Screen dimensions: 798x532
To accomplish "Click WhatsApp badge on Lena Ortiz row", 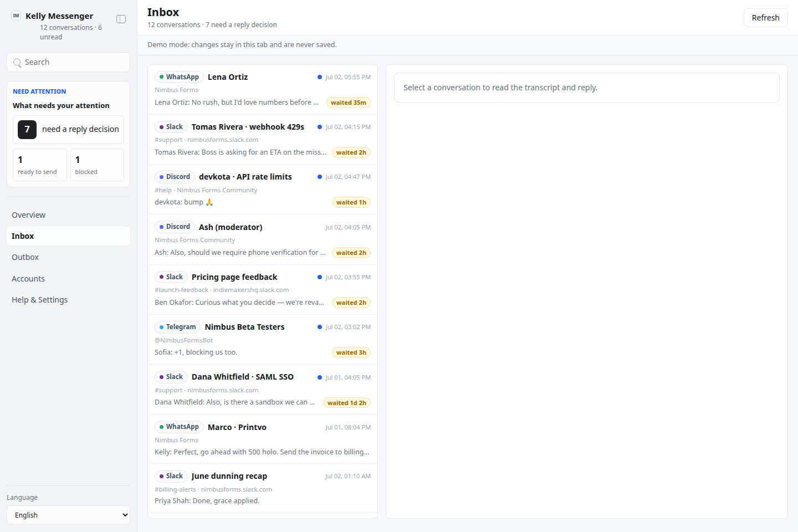I will pyautogui.click(x=179, y=77).
